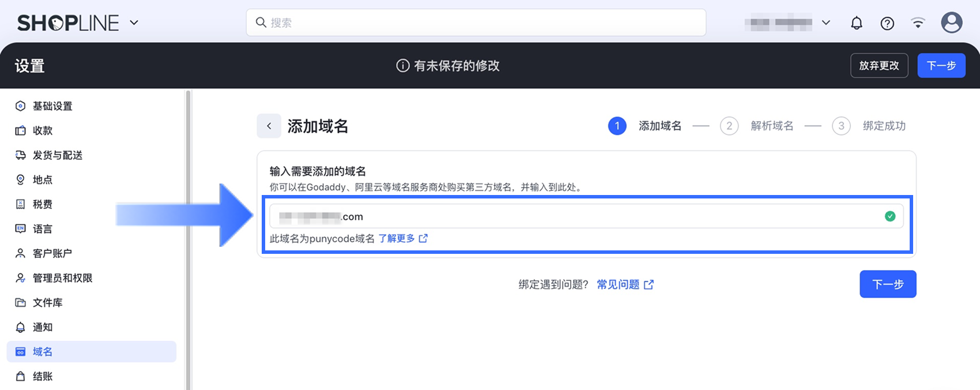
Task: Click step 1 添加域名 in the stepper
Action: [645, 126]
